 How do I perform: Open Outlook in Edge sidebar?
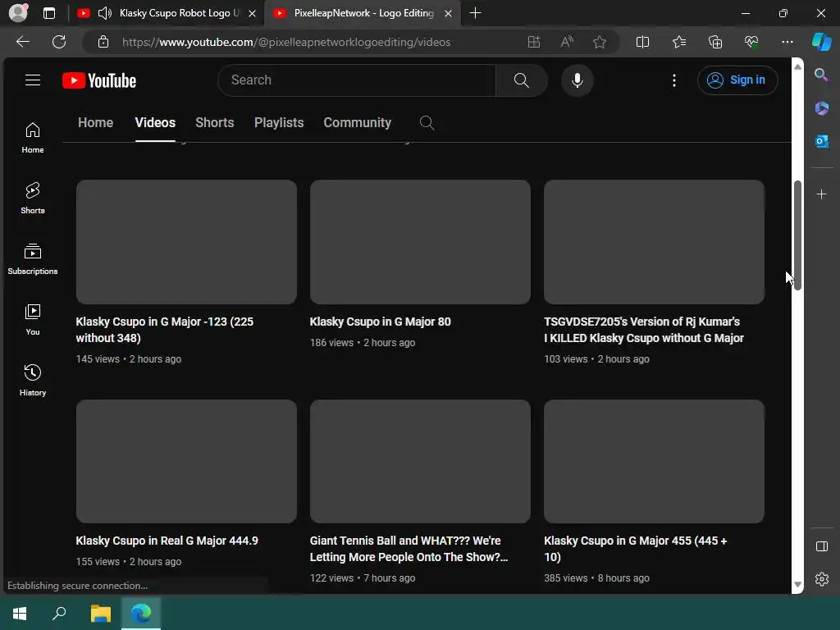click(x=821, y=141)
